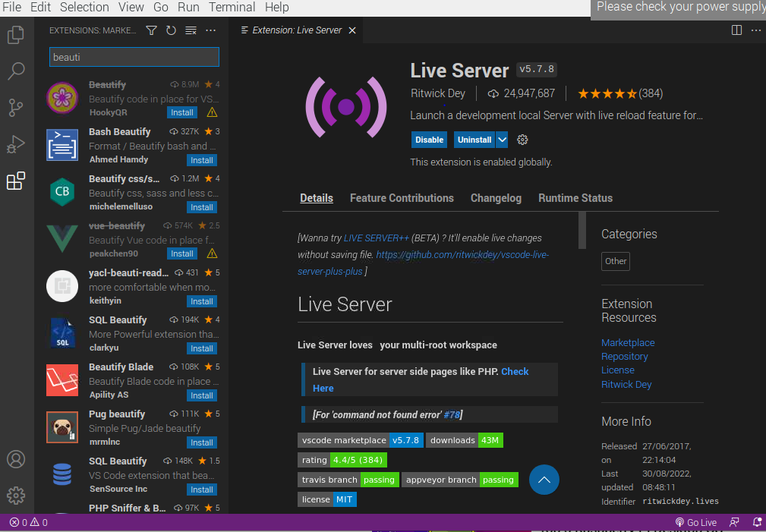Clear extensions search results icon
766x532 pixels.
tap(191, 30)
